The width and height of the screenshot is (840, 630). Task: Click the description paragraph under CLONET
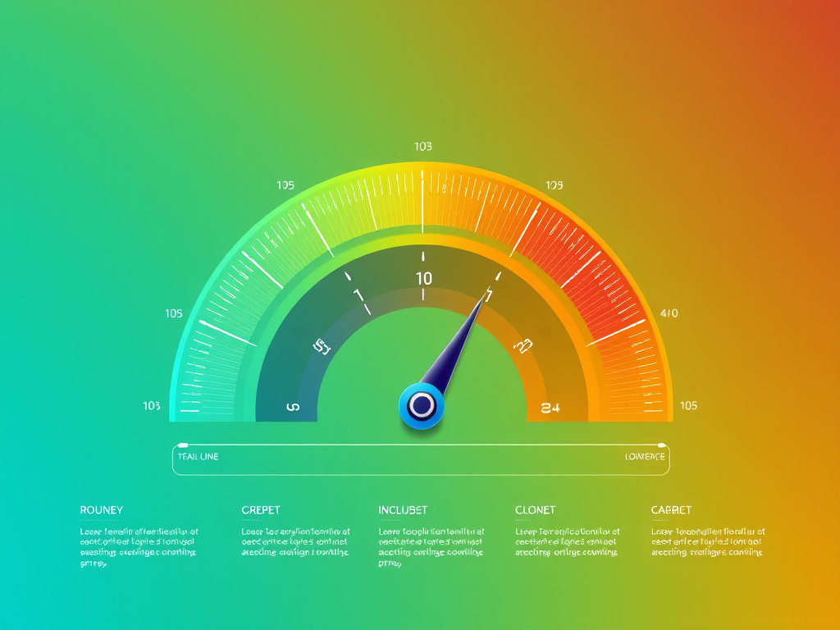point(567,541)
